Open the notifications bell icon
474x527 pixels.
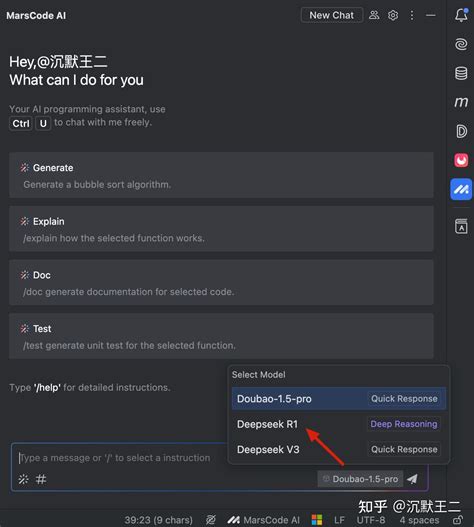[x=461, y=15]
